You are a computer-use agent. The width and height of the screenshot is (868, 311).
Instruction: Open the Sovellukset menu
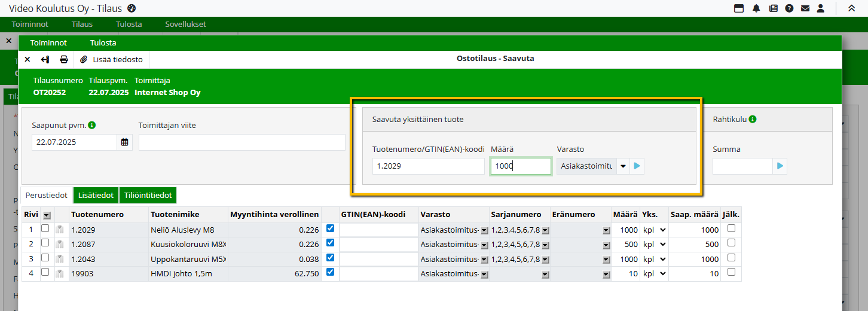(x=185, y=25)
